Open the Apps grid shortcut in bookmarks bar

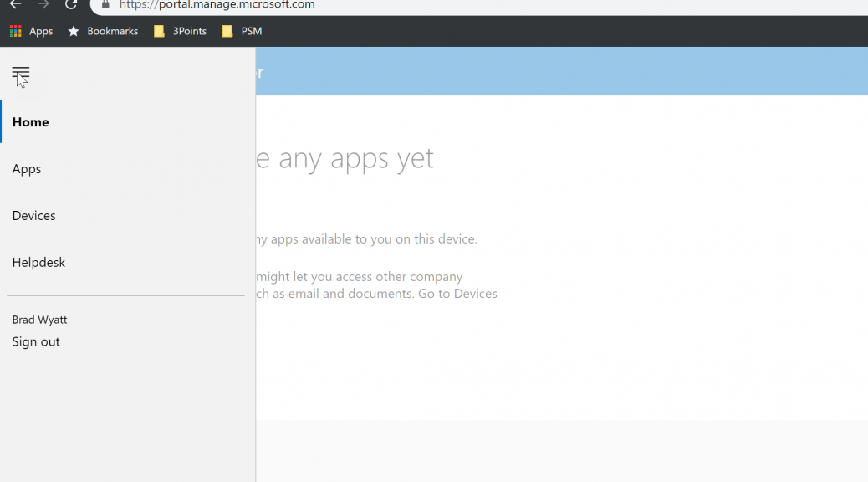pos(31,31)
